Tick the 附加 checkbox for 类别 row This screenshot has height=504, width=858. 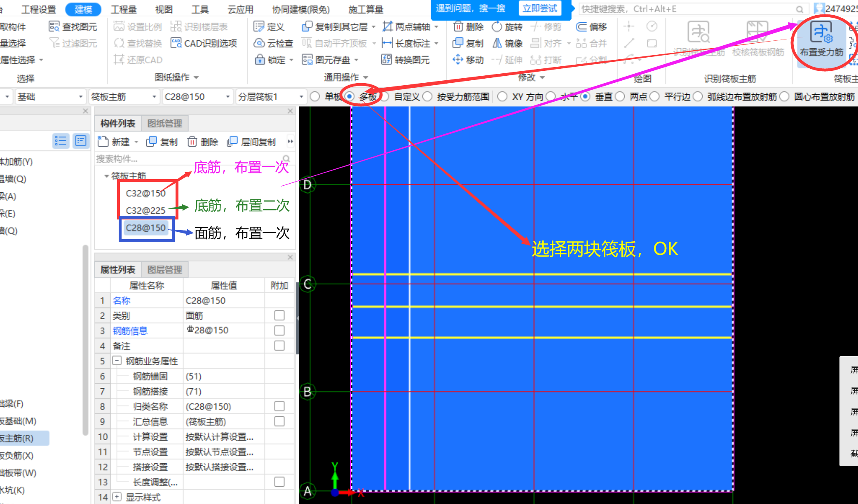coord(279,315)
